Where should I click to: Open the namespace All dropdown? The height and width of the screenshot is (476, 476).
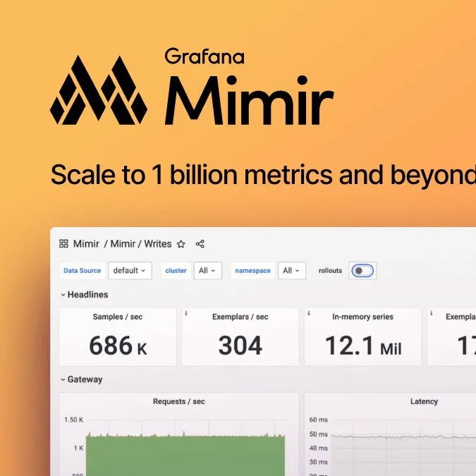click(292, 271)
